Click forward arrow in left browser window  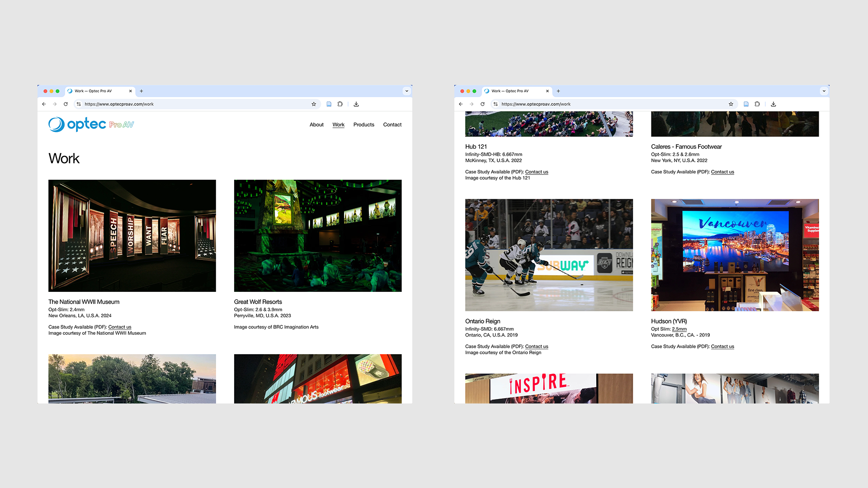point(55,104)
